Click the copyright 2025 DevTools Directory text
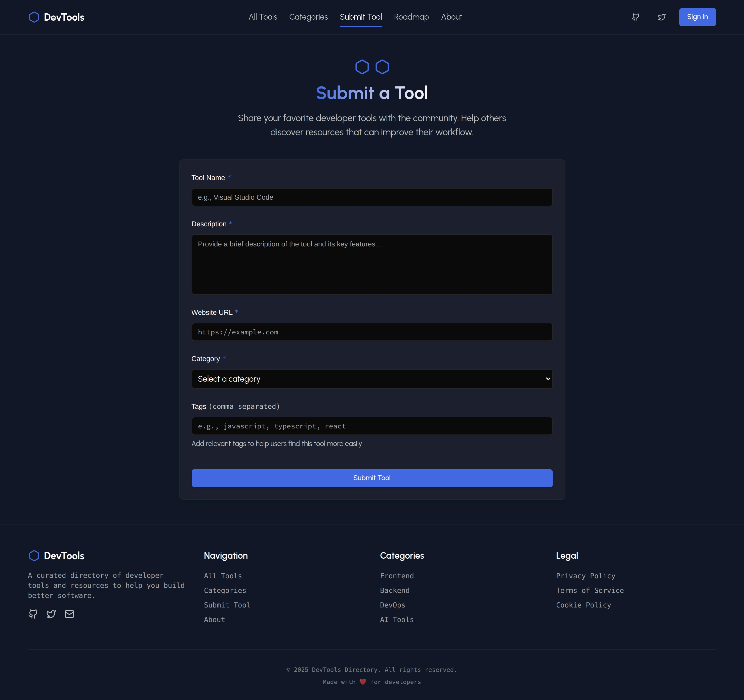The height and width of the screenshot is (700, 744). click(372, 670)
